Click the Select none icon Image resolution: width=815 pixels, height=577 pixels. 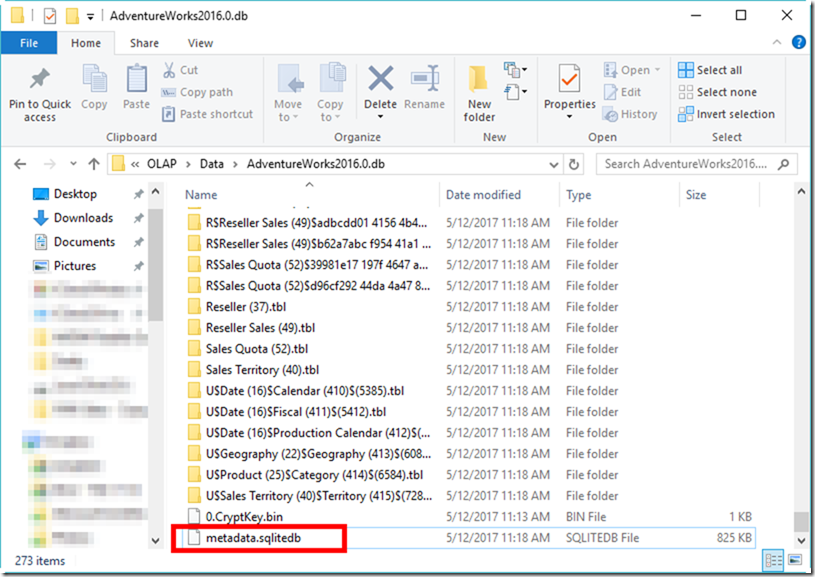point(686,92)
